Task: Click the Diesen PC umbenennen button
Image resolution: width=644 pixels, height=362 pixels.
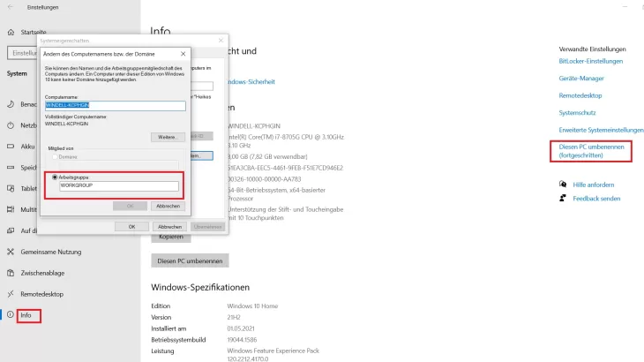Action: [x=190, y=260]
